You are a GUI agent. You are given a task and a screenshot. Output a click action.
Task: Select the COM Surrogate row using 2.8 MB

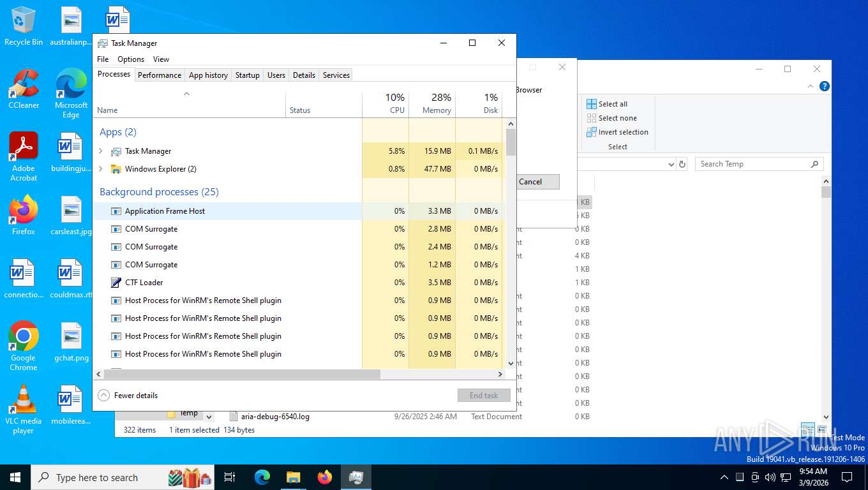(x=298, y=229)
